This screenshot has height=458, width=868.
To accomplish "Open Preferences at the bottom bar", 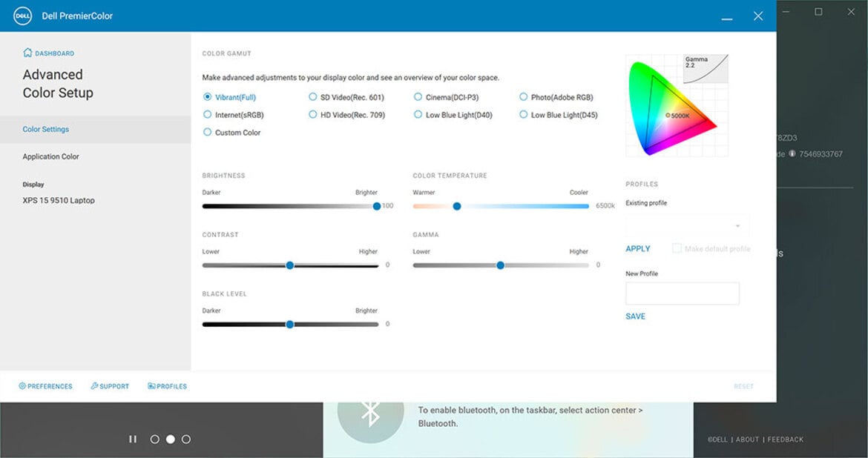I will [45, 386].
